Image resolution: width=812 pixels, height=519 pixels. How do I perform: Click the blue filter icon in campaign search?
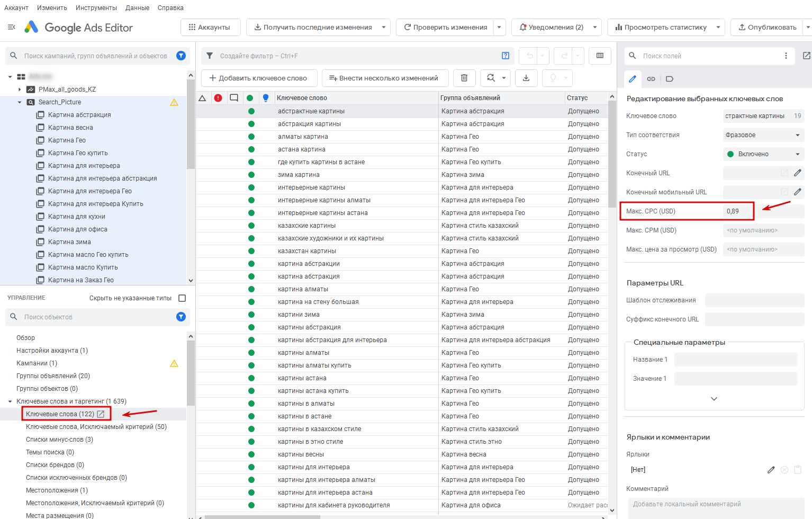[x=181, y=56]
